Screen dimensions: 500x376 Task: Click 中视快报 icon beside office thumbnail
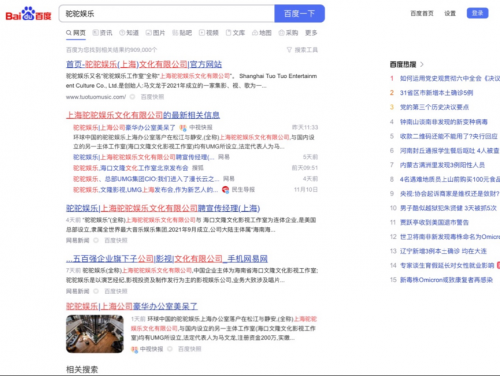pos(134,349)
